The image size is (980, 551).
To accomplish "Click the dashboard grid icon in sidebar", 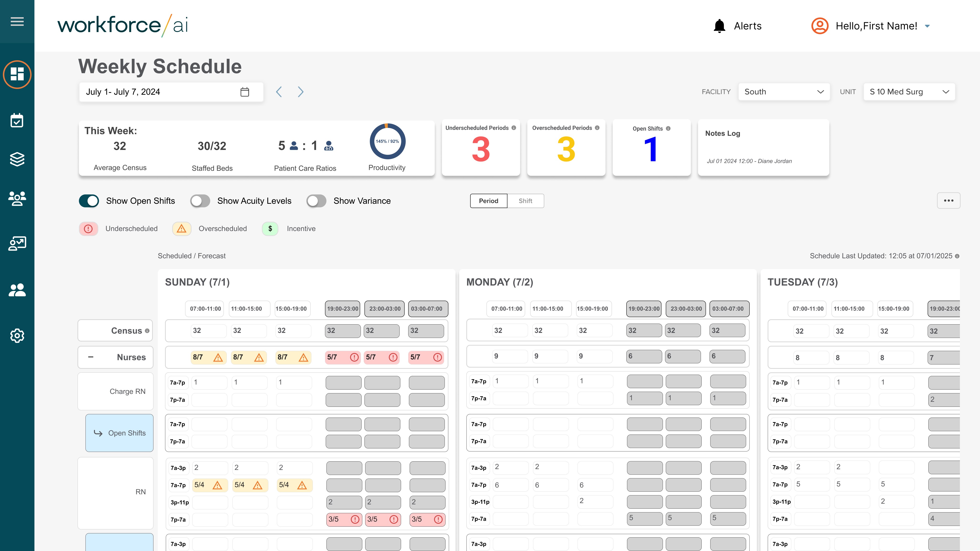I will [17, 74].
